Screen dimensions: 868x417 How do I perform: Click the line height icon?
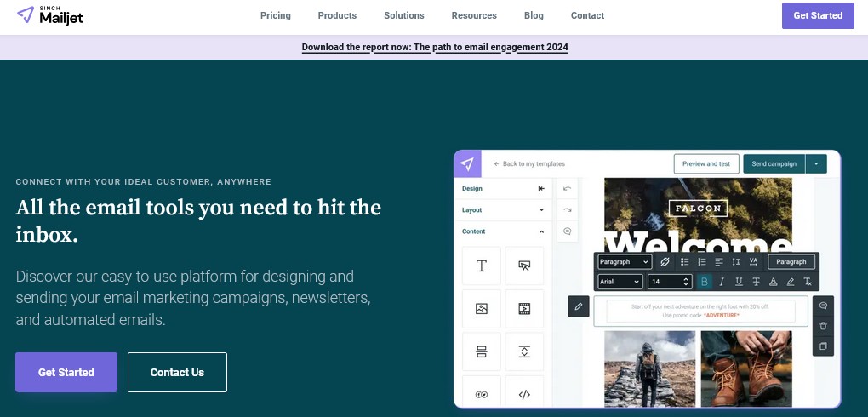click(736, 262)
